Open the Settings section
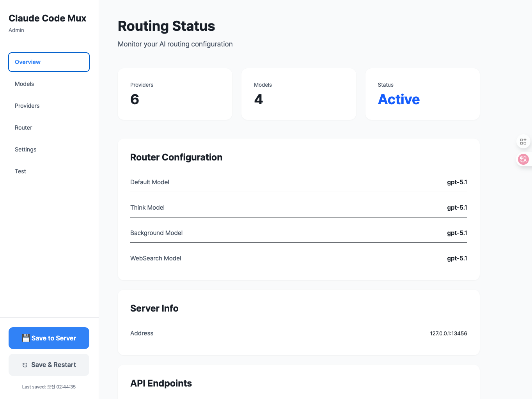Image resolution: width=532 pixels, height=399 pixels. pyautogui.click(x=25, y=150)
